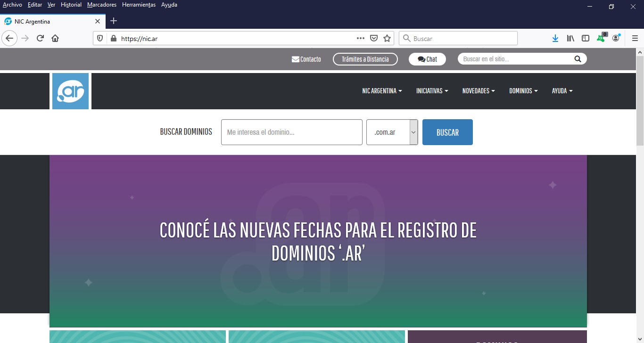Viewport: 644px width, 343px height.
Task: Click the Buscar en el sitio field
Action: click(515, 59)
